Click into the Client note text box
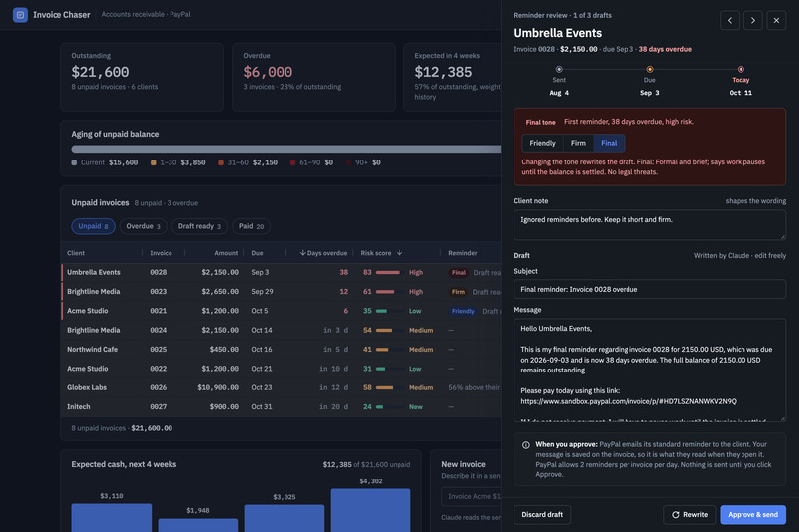The image size is (799, 532). (x=649, y=225)
